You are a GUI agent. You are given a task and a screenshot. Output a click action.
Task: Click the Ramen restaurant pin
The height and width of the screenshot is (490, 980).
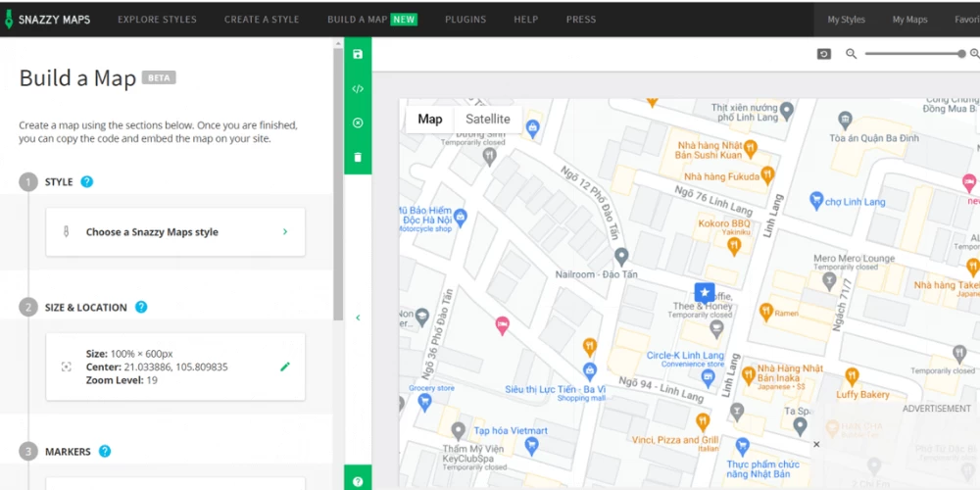click(766, 312)
